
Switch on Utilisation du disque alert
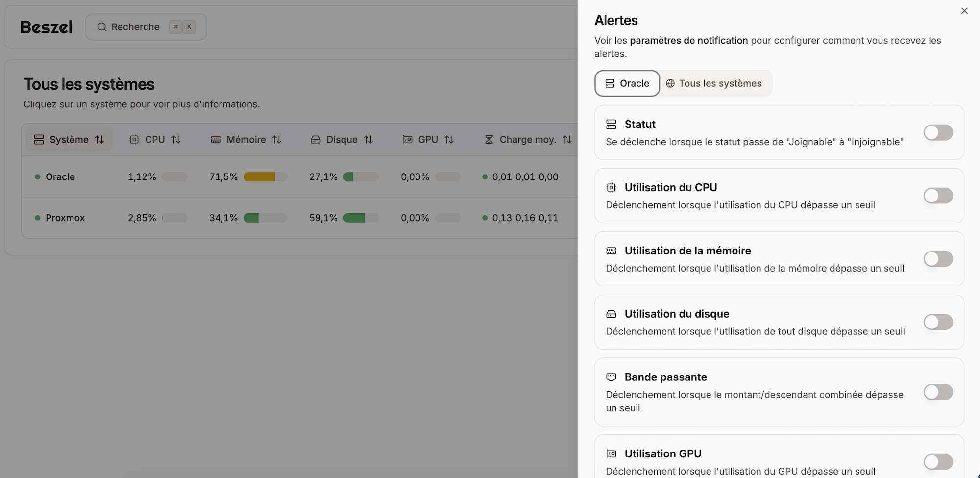pyautogui.click(x=937, y=322)
